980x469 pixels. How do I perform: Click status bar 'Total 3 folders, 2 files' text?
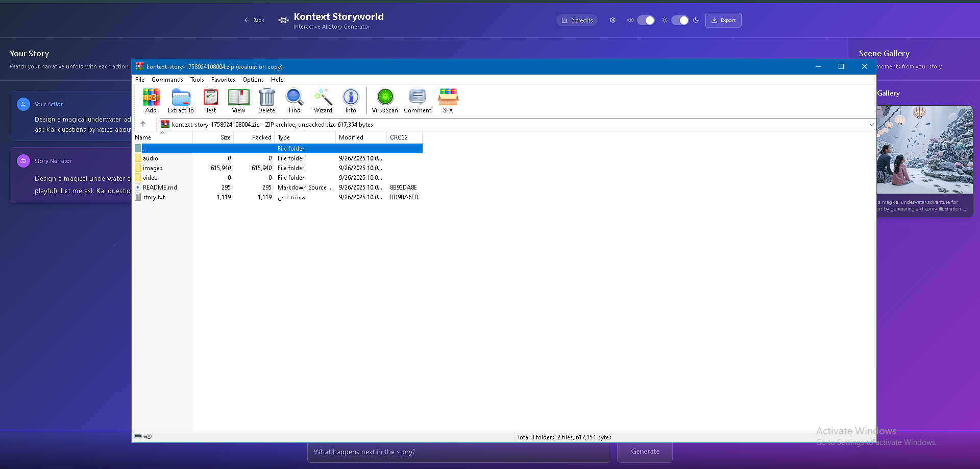click(x=564, y=437)
